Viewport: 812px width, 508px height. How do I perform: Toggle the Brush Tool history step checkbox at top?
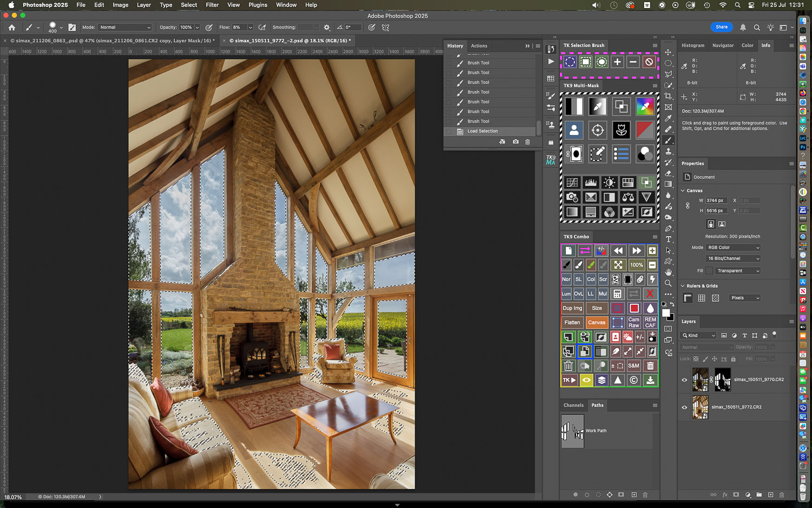pos(449,63)
